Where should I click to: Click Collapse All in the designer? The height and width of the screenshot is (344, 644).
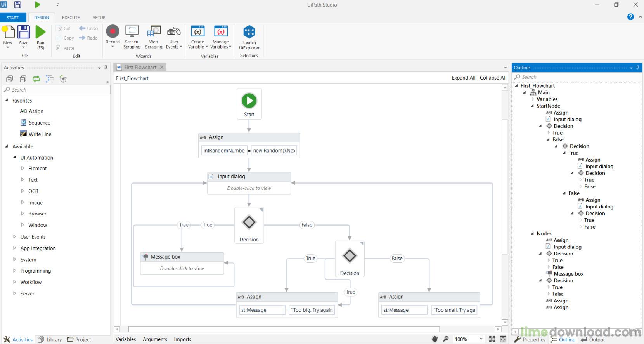coord(493,78)
